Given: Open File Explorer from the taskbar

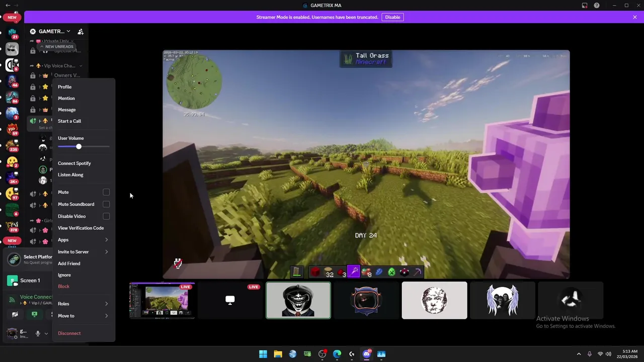Looking at the screenshot, I should [278, 354].
